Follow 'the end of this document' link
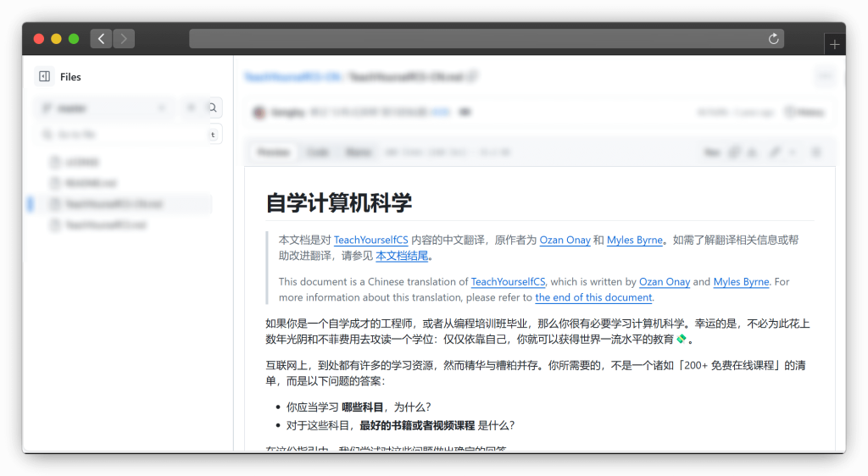The image size is (868, 476). pos(593,297)
